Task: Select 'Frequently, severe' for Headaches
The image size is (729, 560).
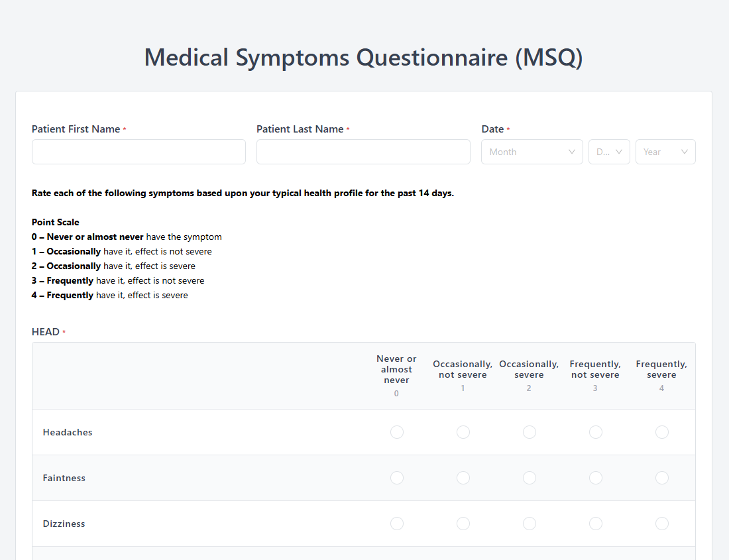Action: click(662, 432)
